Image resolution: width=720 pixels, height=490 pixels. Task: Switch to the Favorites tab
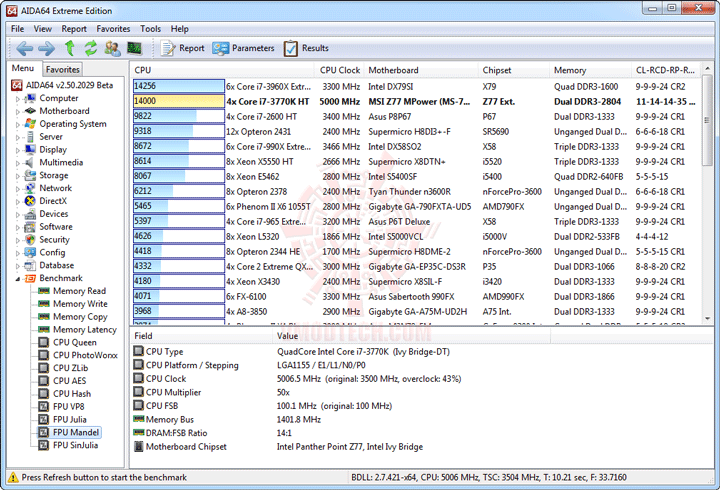tap(62, 69)
